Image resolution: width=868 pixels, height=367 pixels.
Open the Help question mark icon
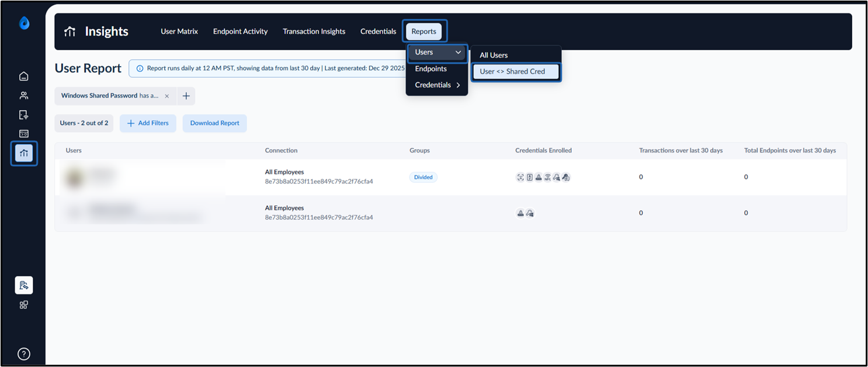click(24, 354)
